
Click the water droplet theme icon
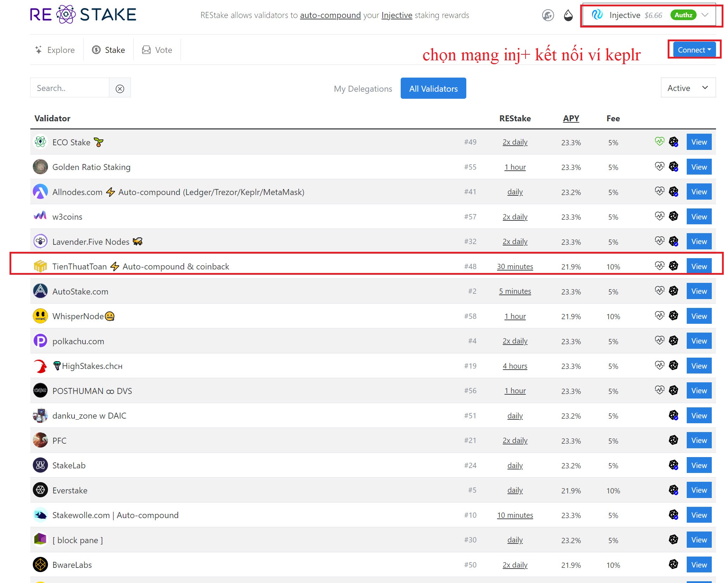coord(568,15)
